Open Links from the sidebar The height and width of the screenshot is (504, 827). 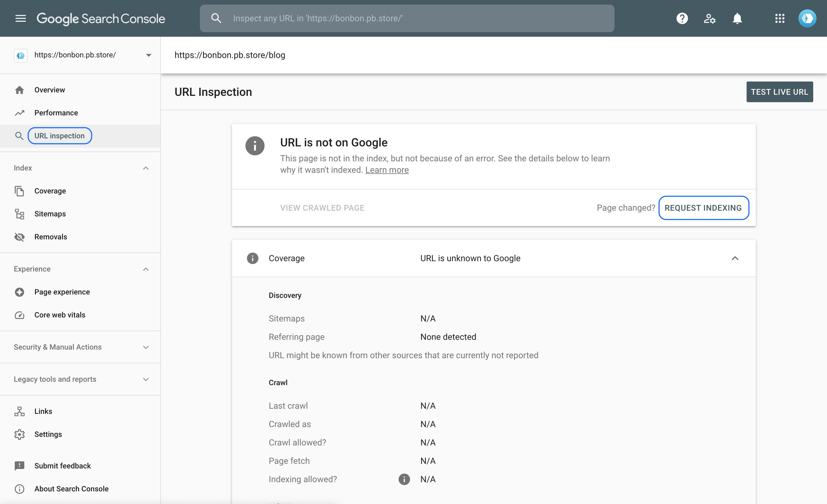coord(43,411)
